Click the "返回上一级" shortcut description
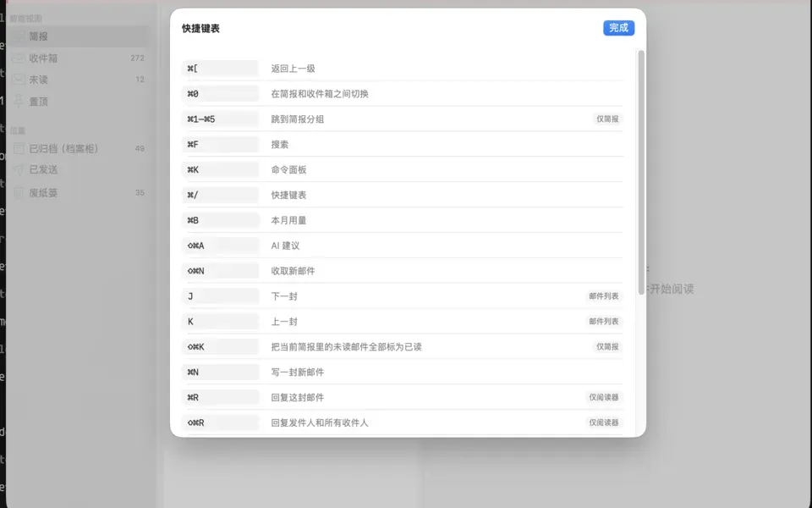Image resolution: width=812 pixels, height=508 pixels. 294,69
